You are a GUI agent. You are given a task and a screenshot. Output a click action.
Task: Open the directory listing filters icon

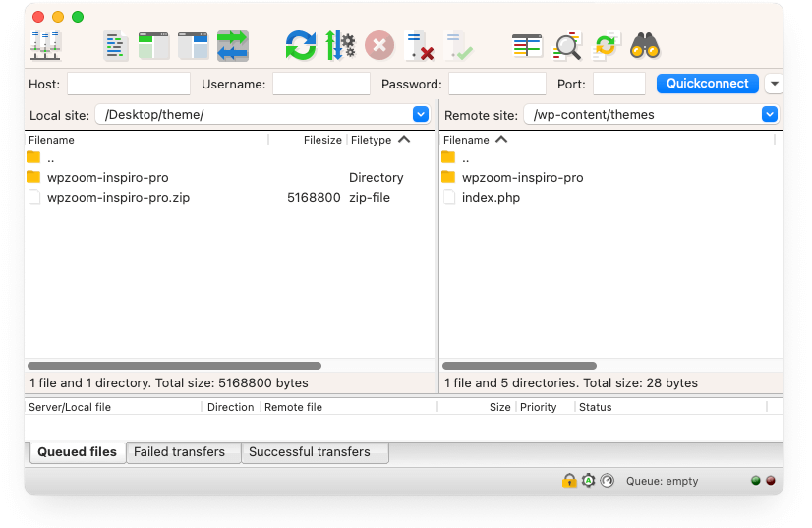coord(527,45)
